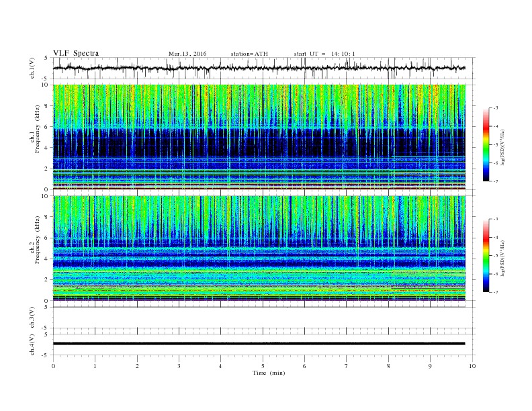Click inside the ch.2 spectrogram panel
This screenshot has height=411, width=532.
coord(259,248)
